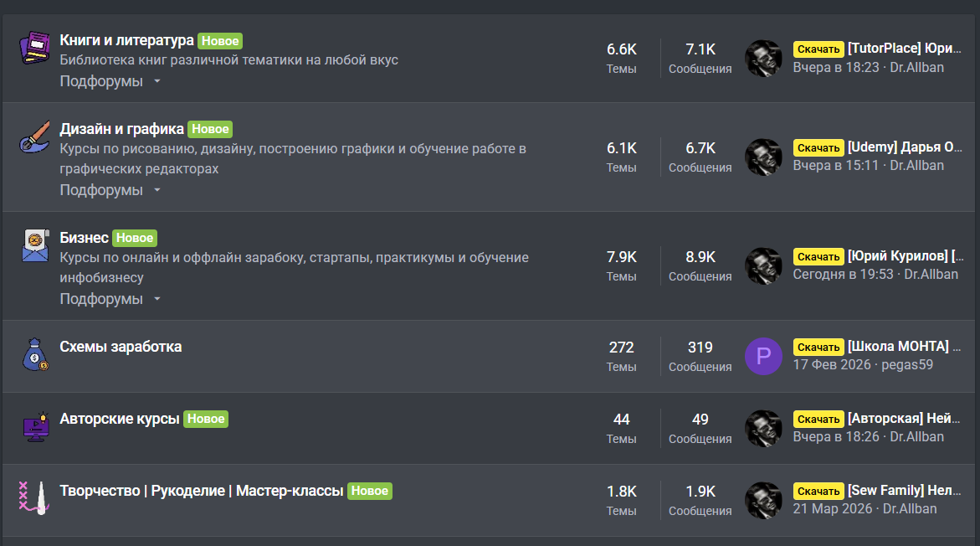Open Творчество | Рукоделие | Мастер-классы forum

(202, 491)
